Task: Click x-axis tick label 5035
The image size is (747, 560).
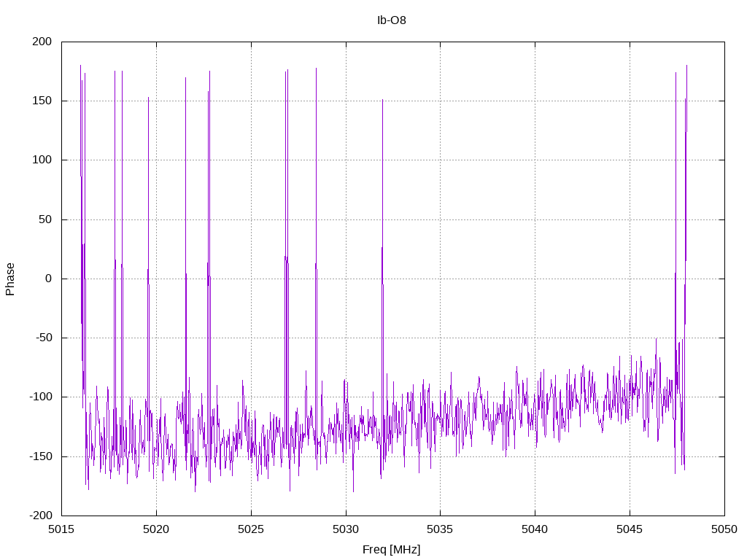Action: (x=440, y=529)
